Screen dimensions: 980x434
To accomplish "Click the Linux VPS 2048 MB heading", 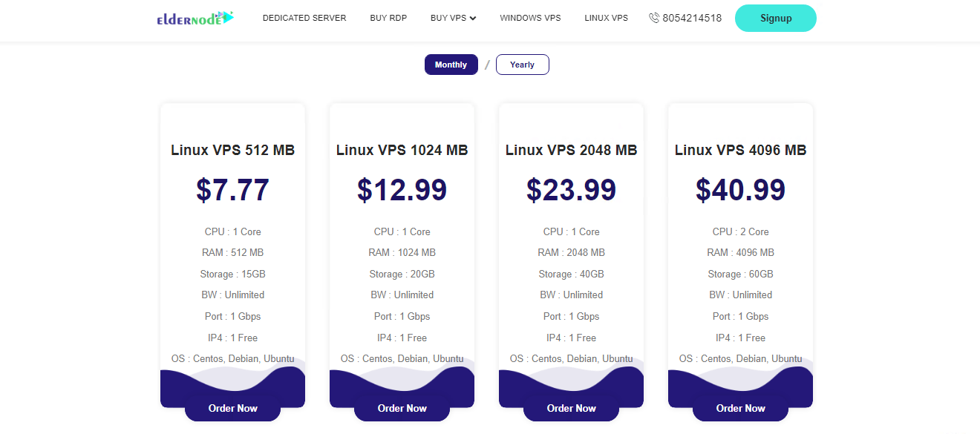I will (572, 150).
